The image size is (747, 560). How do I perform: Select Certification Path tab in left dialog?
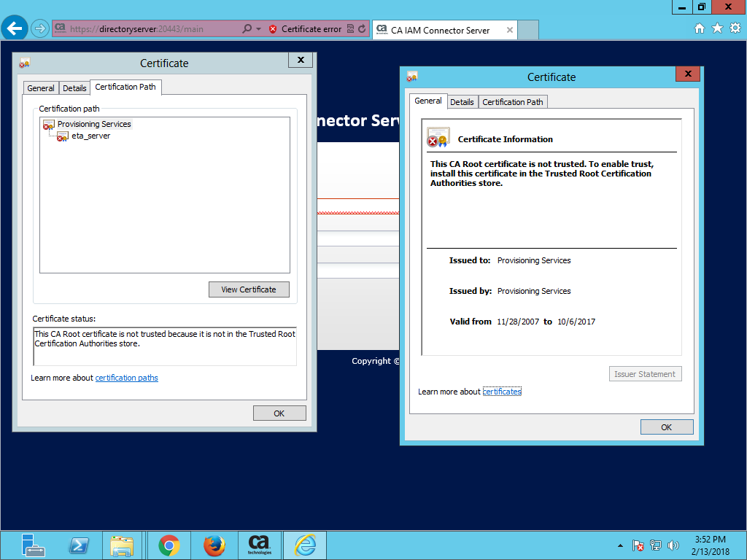pos(125,87)
